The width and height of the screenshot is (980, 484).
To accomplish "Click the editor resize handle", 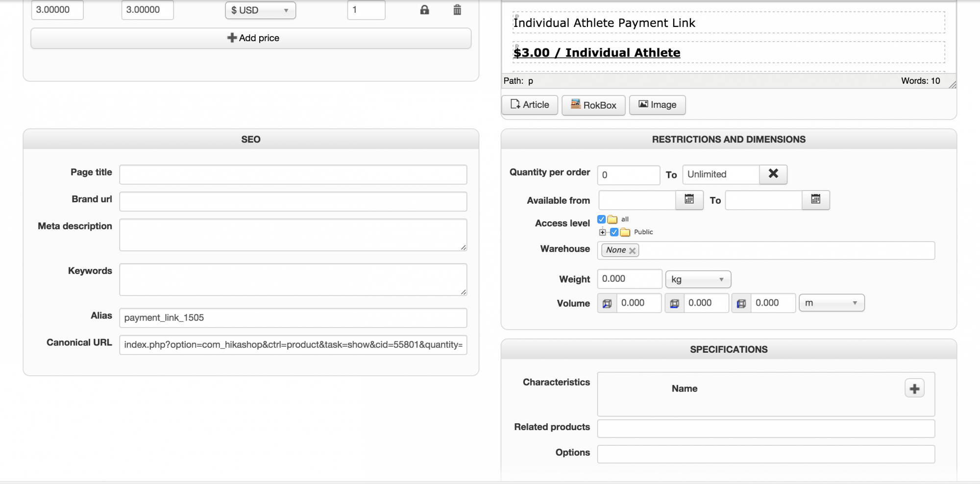I will point(952,85).
